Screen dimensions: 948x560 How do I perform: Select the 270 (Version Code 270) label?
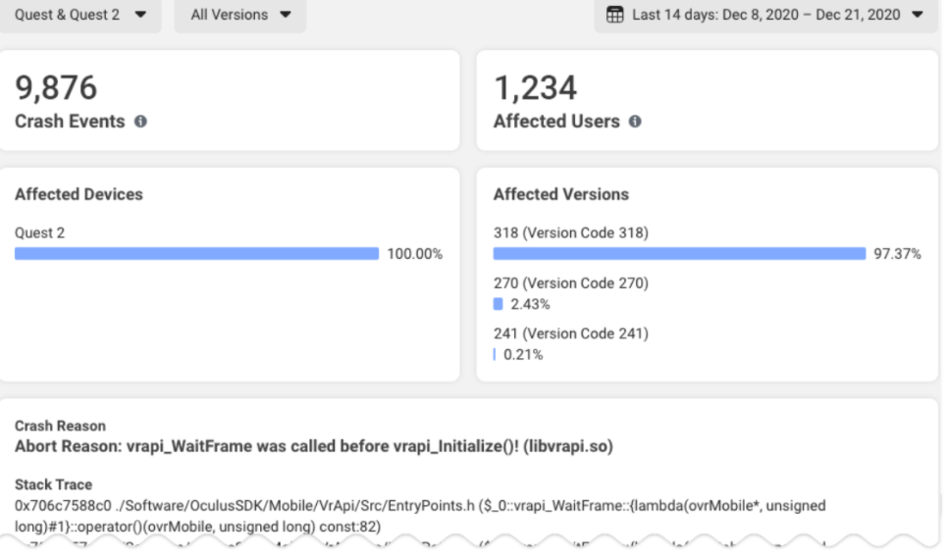pyautogui.click(x=571, y=283)
